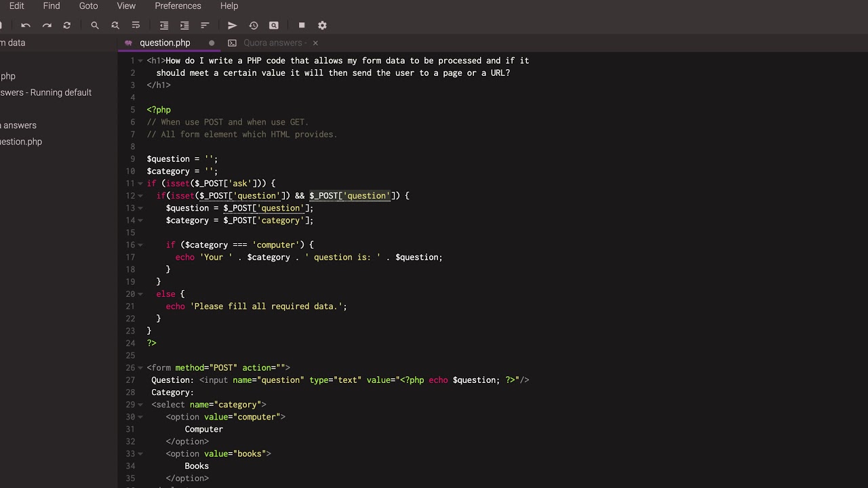Click '<?php' opening tag on line 5

159,110
